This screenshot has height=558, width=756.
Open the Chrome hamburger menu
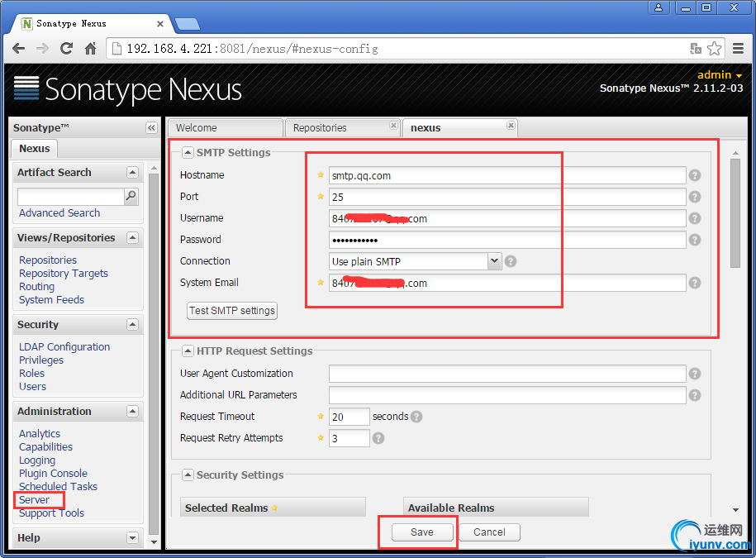click(x=738, y=48)
